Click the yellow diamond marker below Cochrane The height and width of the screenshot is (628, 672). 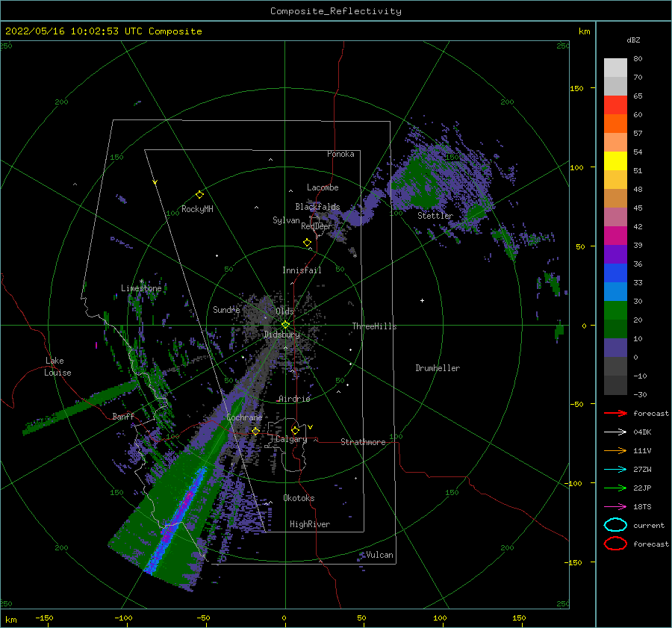256,431
